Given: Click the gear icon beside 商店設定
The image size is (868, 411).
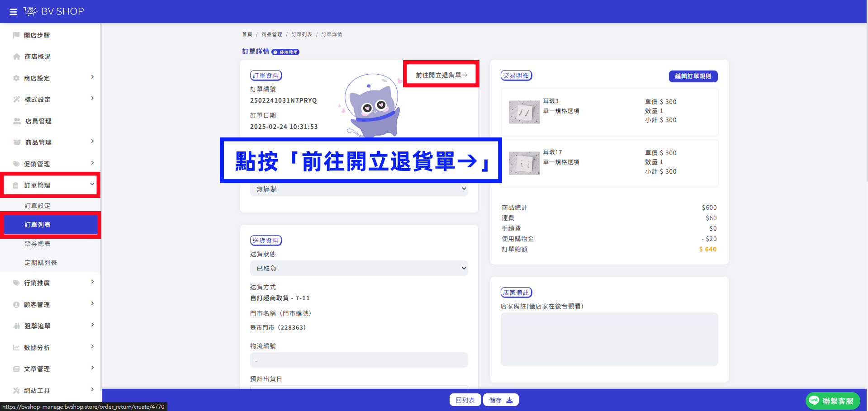Looking at the screenshot, I should [16, 78].
